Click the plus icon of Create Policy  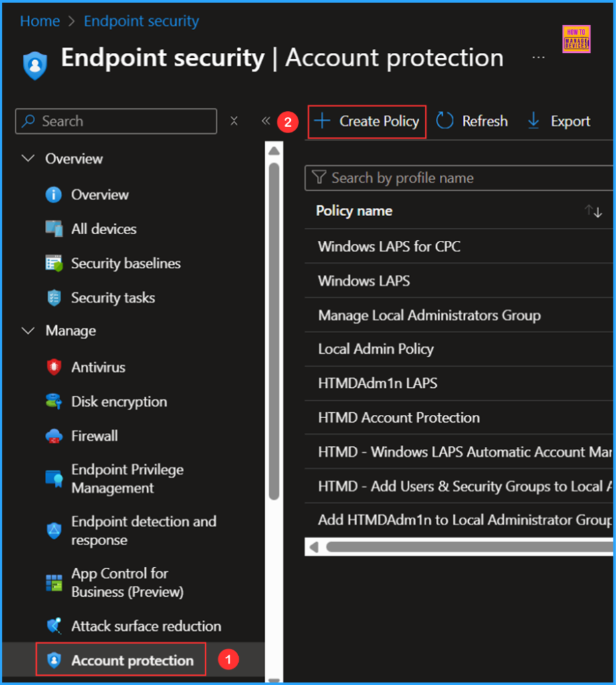coord(322,120)
